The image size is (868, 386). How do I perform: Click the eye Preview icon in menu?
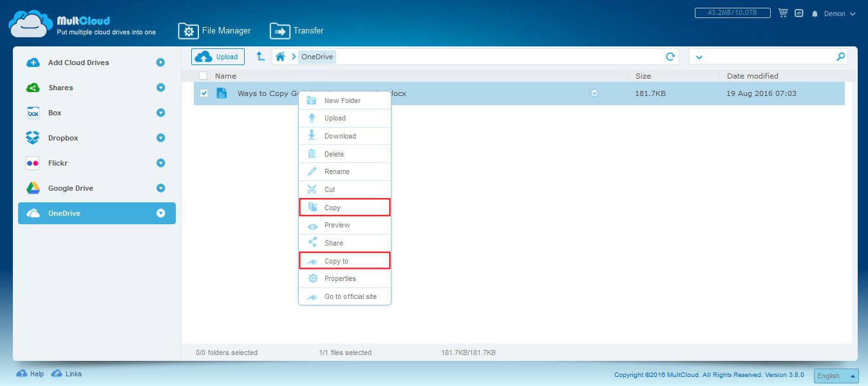pyautogui.click(x=312, y=226)
